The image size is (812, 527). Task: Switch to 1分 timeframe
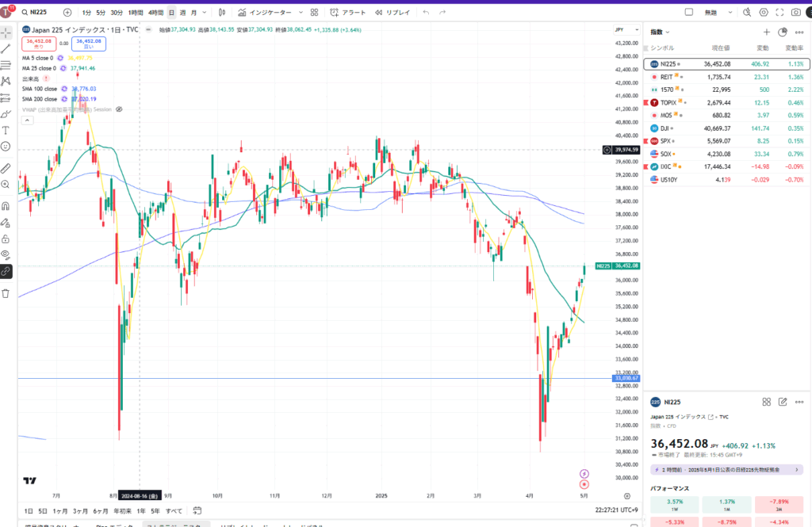[x=86, y=13]
